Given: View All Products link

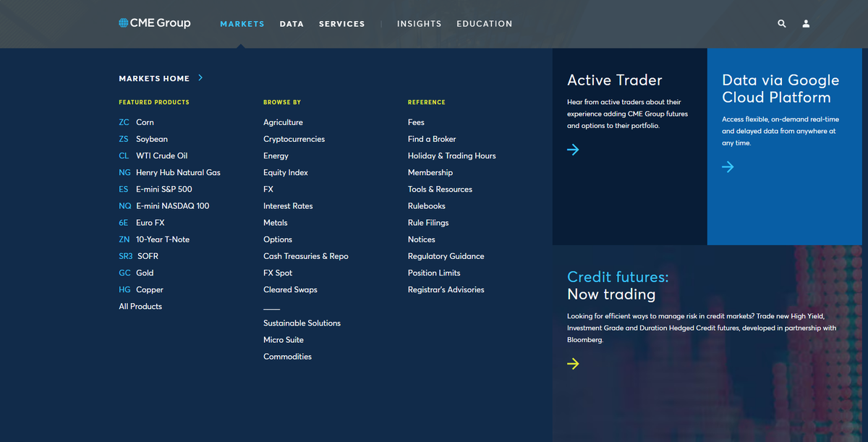Looking at the screenshot, I should pos(140,306).
